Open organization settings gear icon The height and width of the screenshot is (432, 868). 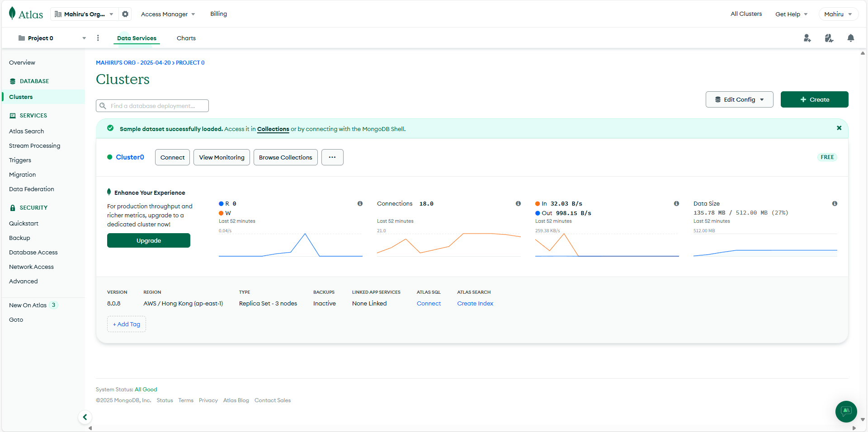[125, 14]
